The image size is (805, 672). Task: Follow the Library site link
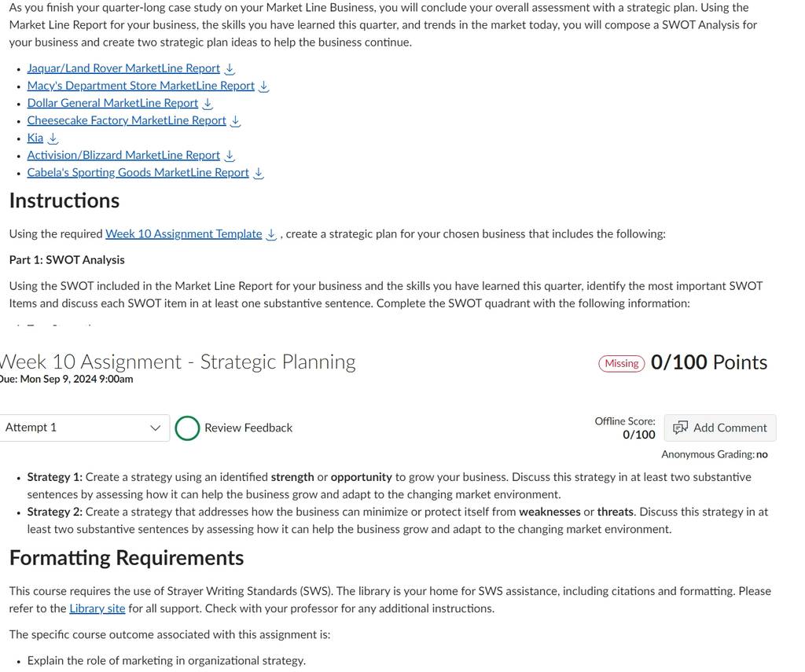[97, 609]
